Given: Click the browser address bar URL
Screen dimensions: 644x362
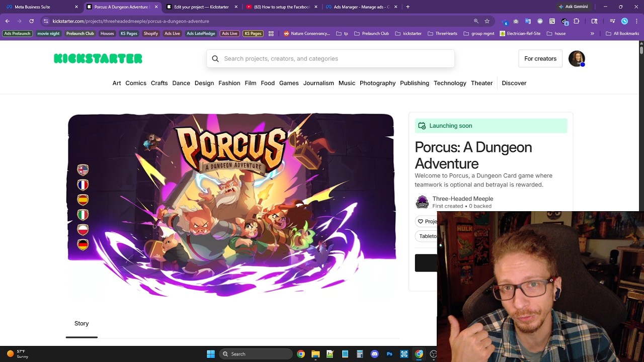Looking at the screenshot, I should (x=131, y=21).
